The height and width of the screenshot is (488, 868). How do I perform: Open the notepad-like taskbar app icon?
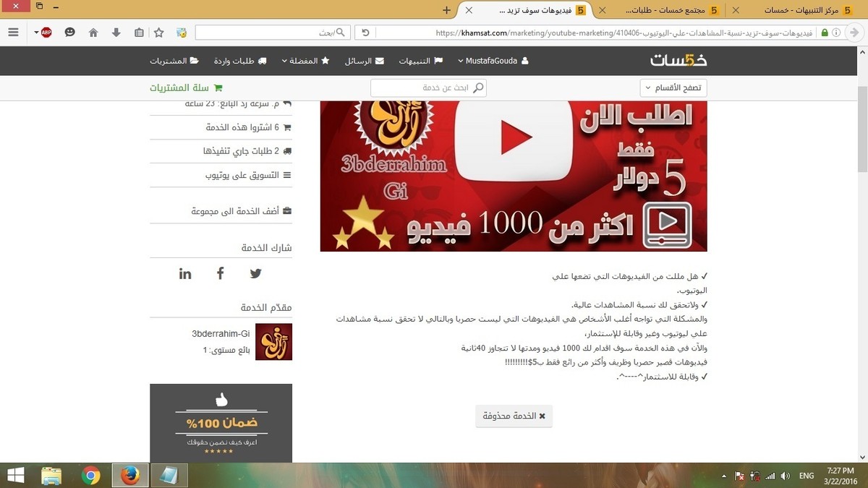click(169, 476)
